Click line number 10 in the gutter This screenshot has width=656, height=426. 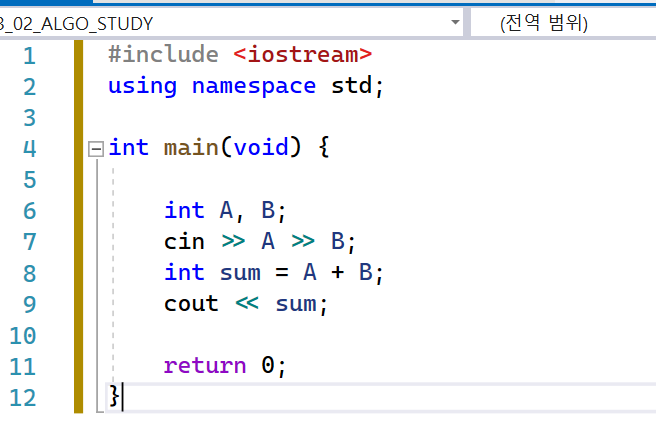click(23, 336)
